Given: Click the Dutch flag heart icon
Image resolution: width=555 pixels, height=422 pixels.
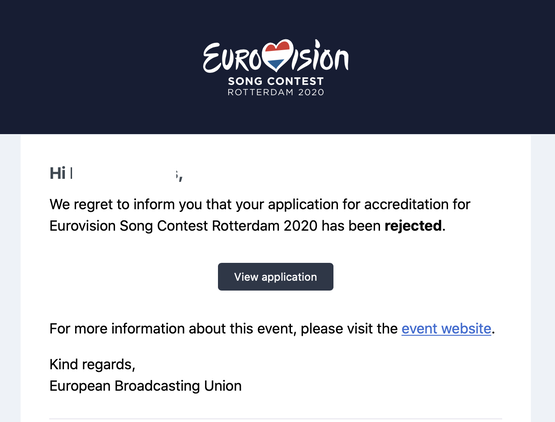Looking at the screenshot, I should point(278,55).
